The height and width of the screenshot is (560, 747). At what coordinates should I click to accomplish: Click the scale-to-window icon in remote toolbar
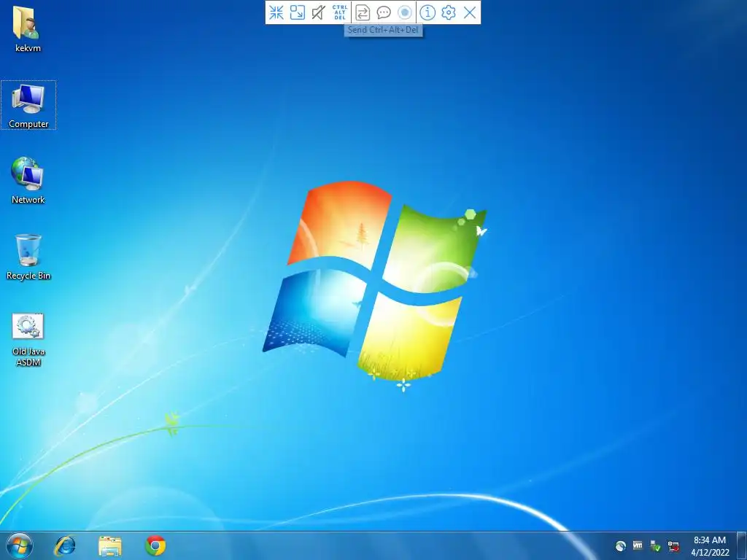tap(298, 12)
